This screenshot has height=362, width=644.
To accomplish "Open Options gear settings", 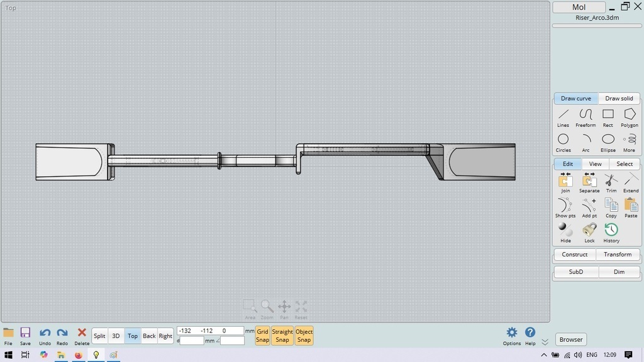I will pos(512,336).
